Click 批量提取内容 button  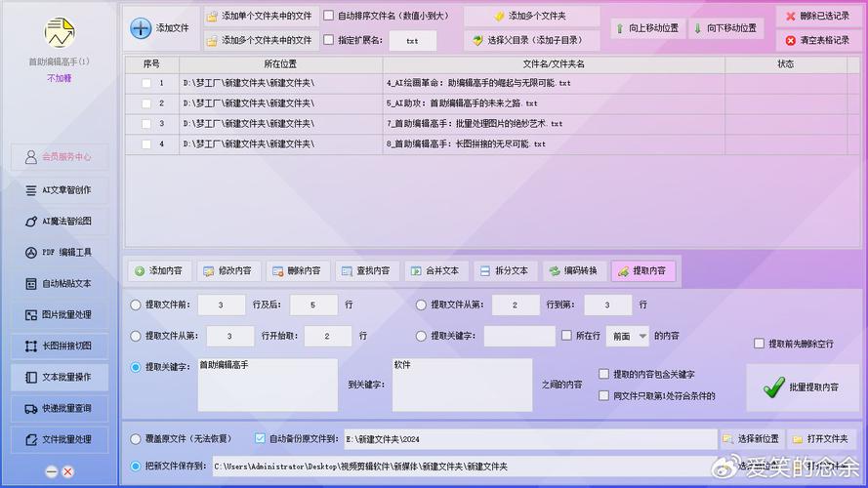pyautogui.click(x=803, y=387)
